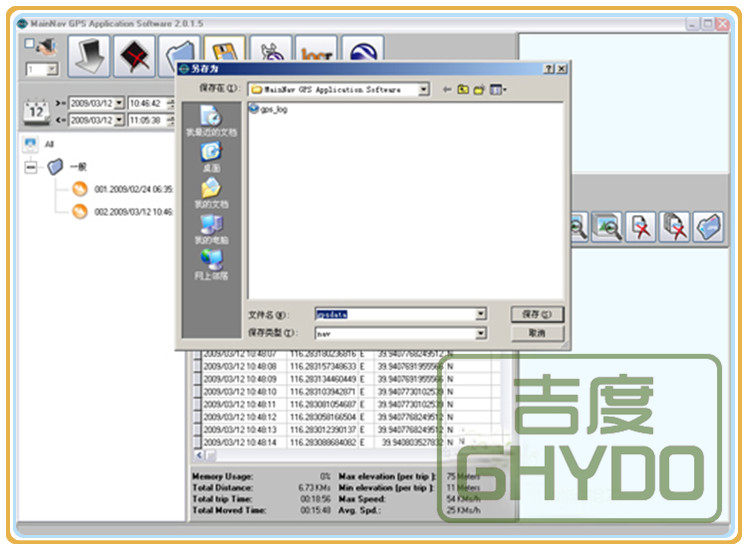The width and height of the screenshot is (750, 551).
Task: Click the calendar '12' date filter icon
Action: [36, 112]
